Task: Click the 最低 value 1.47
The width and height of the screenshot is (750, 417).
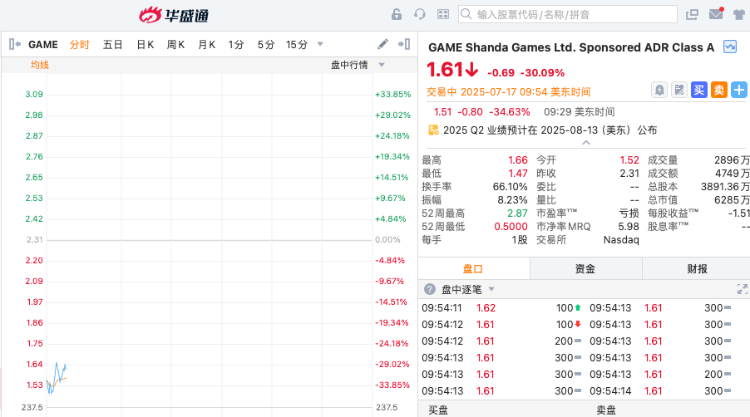Action: [518, 173]
